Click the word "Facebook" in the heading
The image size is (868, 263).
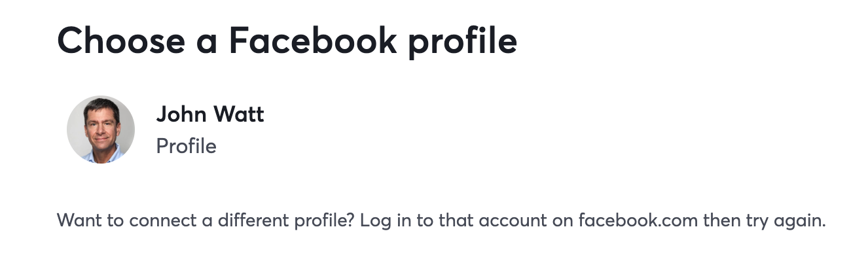(312, 41)
